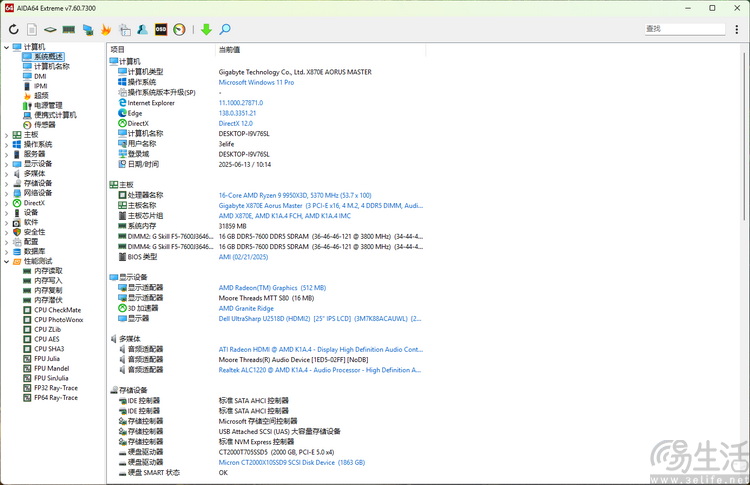The width and height of the screenshot is (750, 485).
Task: Open the 内存复制 benchmark
Action: click(43, 290)
